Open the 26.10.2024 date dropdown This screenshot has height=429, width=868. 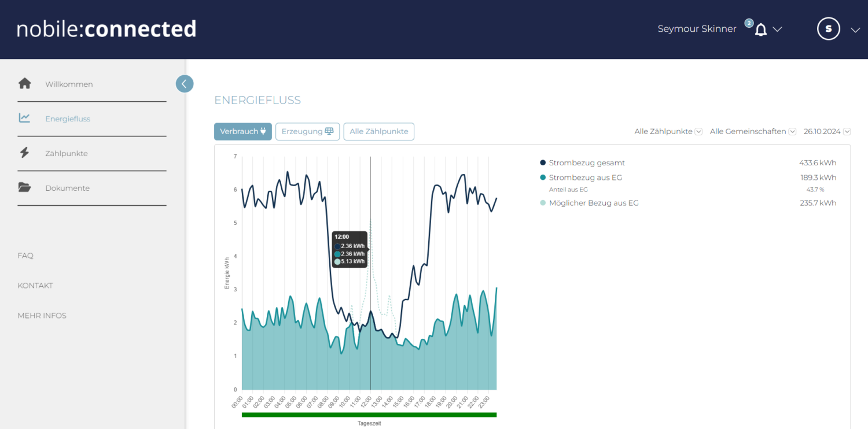(x=826, y=131)
